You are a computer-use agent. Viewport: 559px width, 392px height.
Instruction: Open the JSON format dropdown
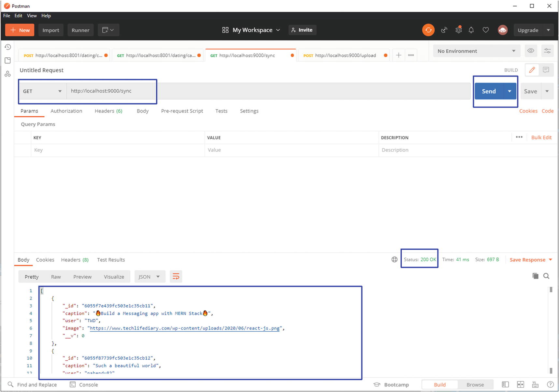149,277
